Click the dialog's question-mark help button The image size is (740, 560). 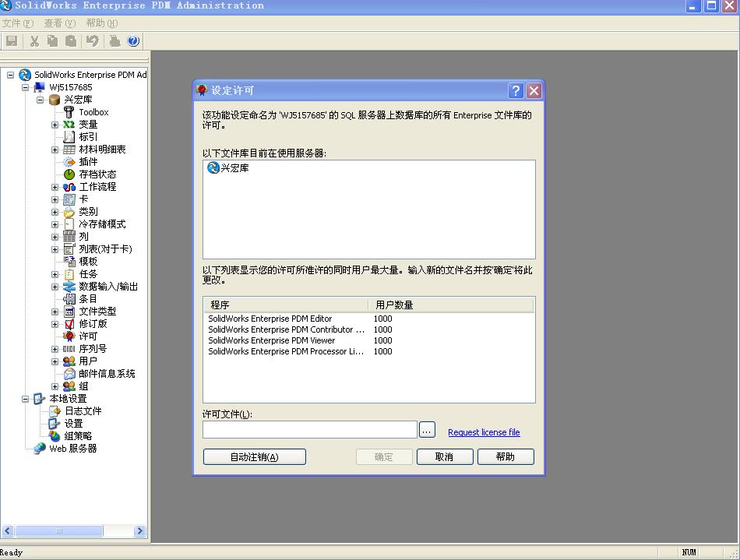[x=516, y=90]
